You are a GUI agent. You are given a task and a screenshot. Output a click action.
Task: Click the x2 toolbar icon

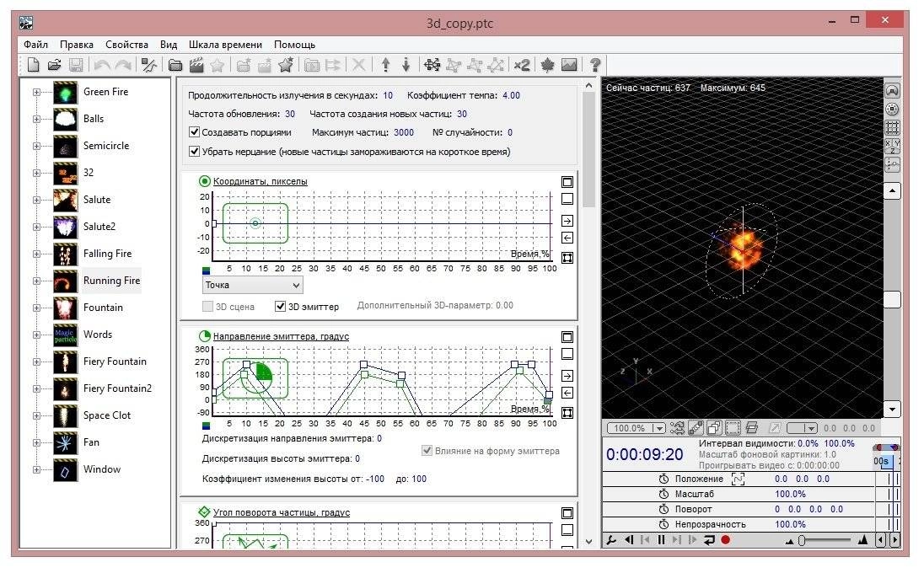point(522,65)
